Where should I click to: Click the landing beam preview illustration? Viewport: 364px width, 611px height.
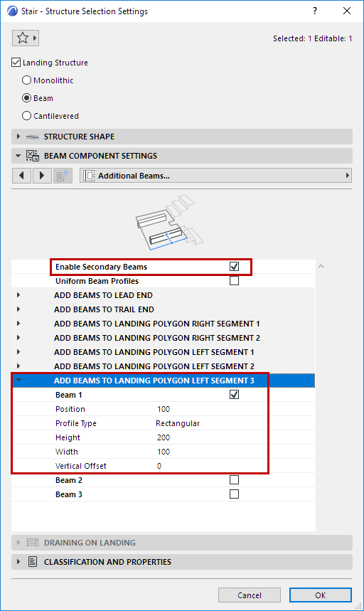pyautogui.click(x=169, y=223)
